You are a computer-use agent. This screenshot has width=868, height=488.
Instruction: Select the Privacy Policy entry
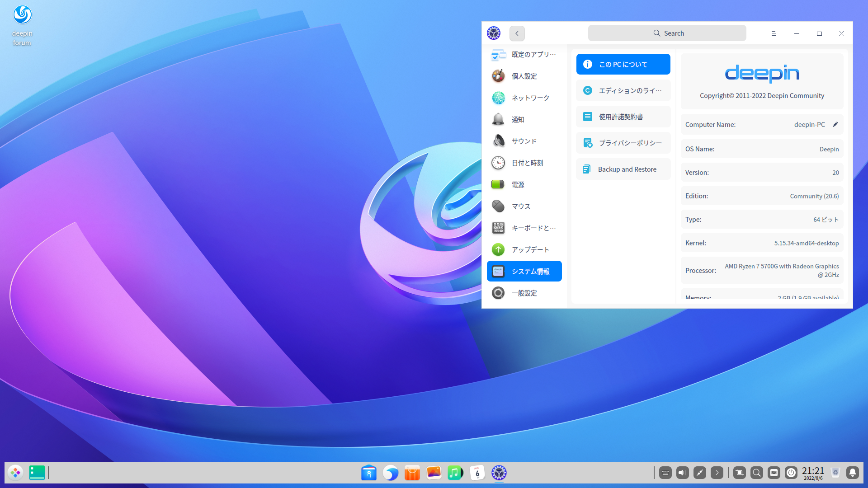coord(623,143)
